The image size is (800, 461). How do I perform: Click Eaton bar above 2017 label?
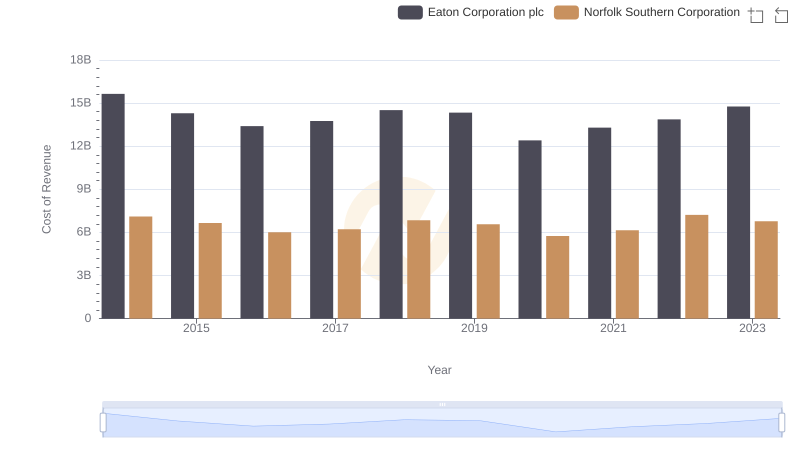321,220
